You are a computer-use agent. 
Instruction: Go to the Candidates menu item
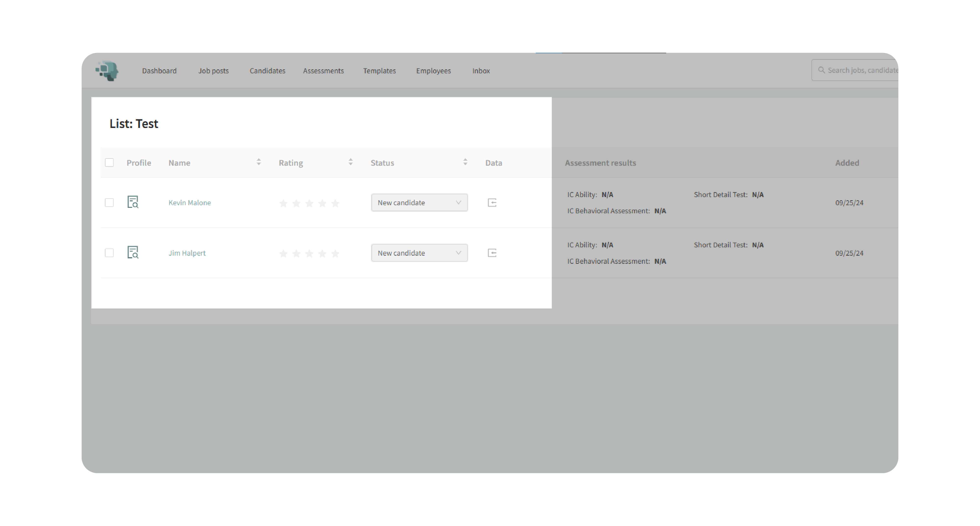tap(267, 71)
